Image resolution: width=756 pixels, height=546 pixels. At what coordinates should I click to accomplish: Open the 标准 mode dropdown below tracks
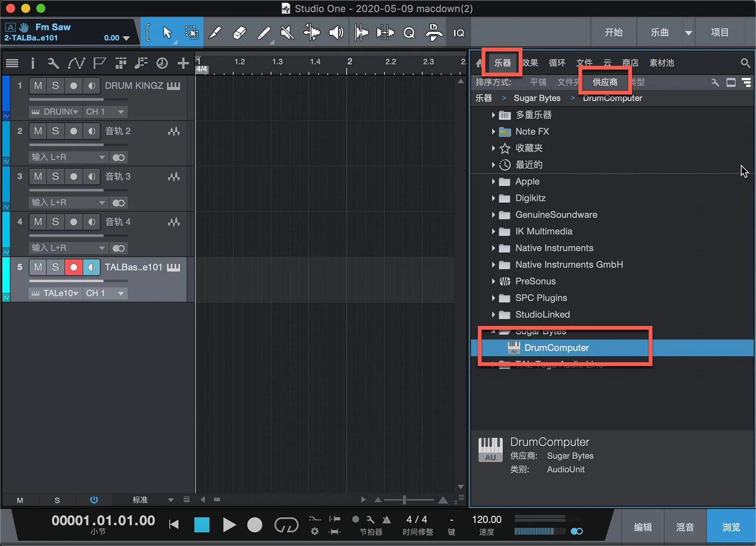(171, 500)
